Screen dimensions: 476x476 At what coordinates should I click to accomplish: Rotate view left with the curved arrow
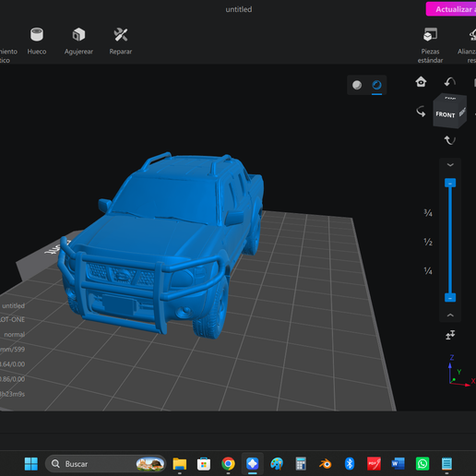(421, 112)
